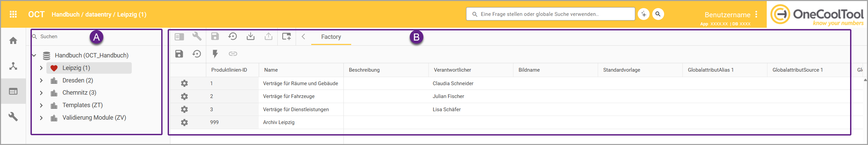Screen dimensions: 868x145
Task: Click the Handbuch breadcrumb link in header
Action: pyautogui.click(x=65, y=15)
